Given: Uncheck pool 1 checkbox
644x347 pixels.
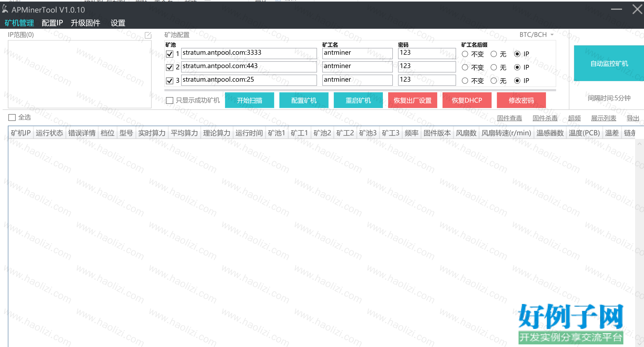Looking at the screenshot, I should click(x=170, y=54).
